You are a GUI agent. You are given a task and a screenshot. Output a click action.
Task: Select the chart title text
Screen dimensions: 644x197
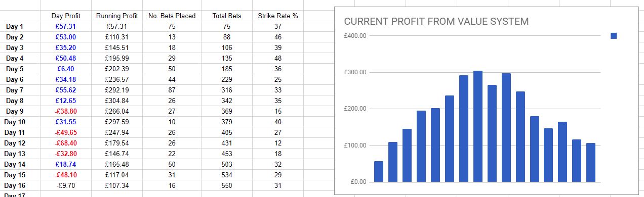point(436,22)
